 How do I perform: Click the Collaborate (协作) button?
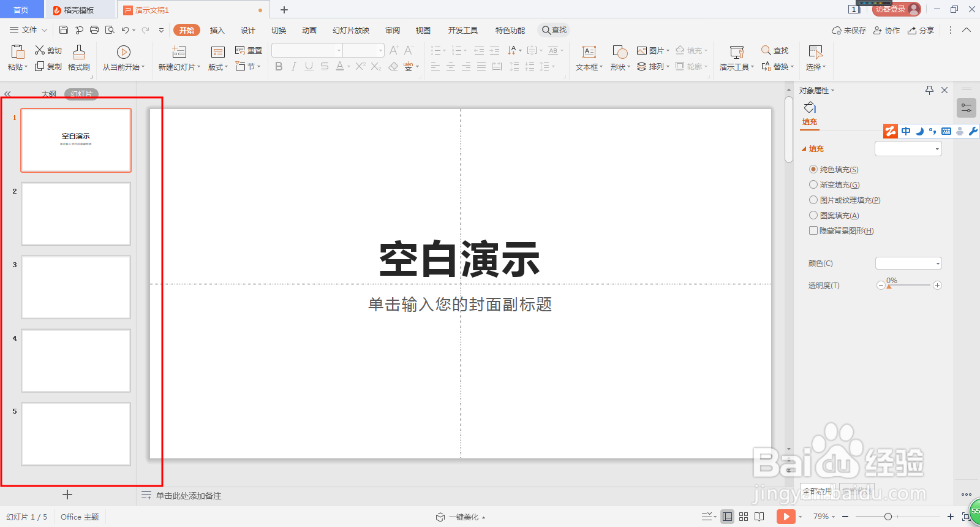[x=886, y=30]
